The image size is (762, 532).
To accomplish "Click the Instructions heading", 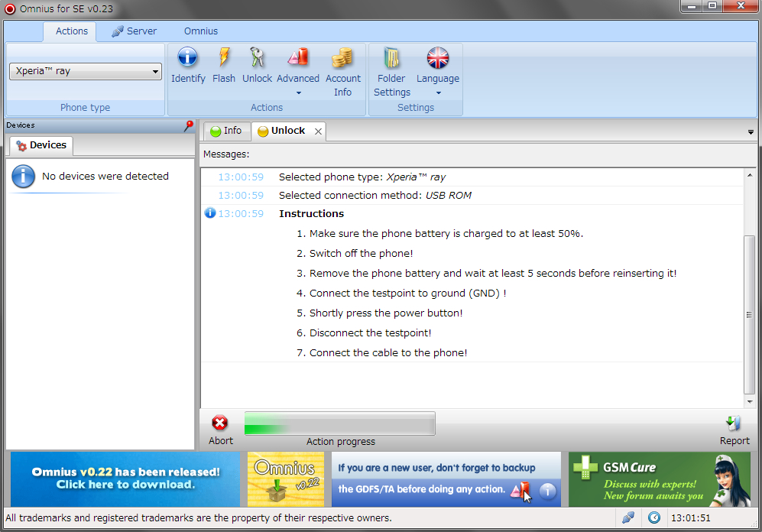I will tap(312, 214).
